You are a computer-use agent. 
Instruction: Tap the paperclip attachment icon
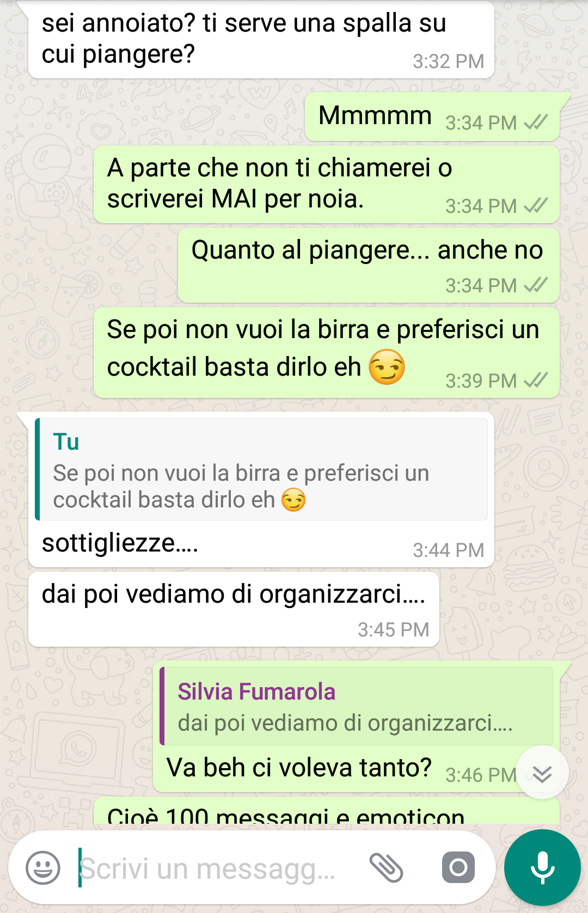[x=386, y=867]
